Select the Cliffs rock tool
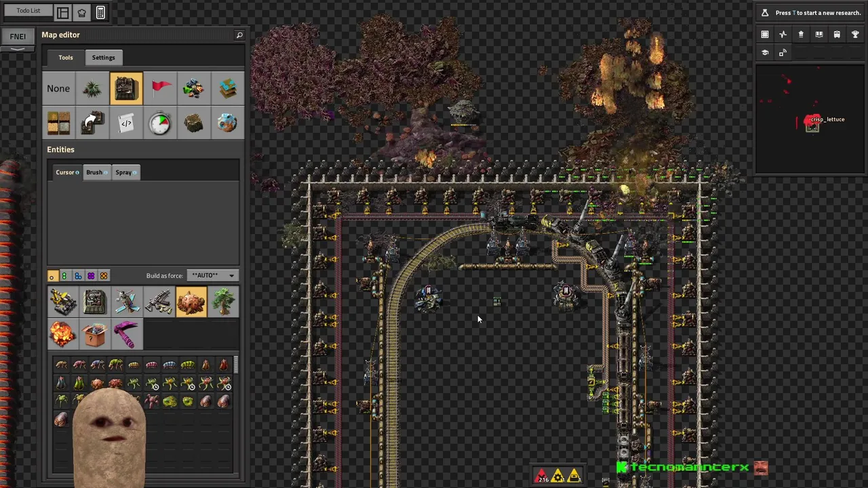Image resolution: width=868 pixels, height=488 pixels. [x=194, y=123]
